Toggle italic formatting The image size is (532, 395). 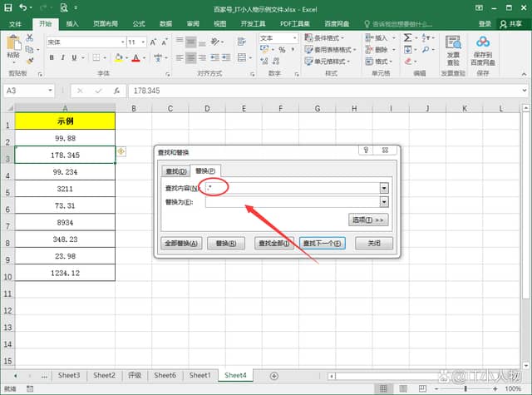point(63,57)
